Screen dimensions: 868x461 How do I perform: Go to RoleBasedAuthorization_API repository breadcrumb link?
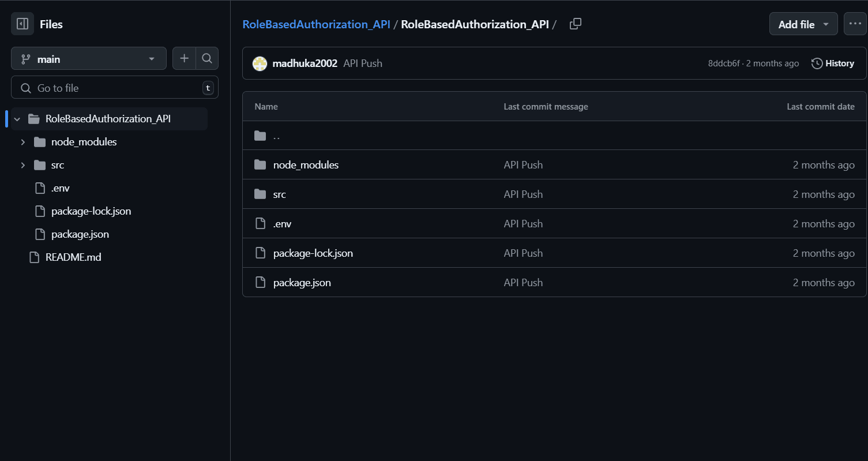[x=316, y=24]
